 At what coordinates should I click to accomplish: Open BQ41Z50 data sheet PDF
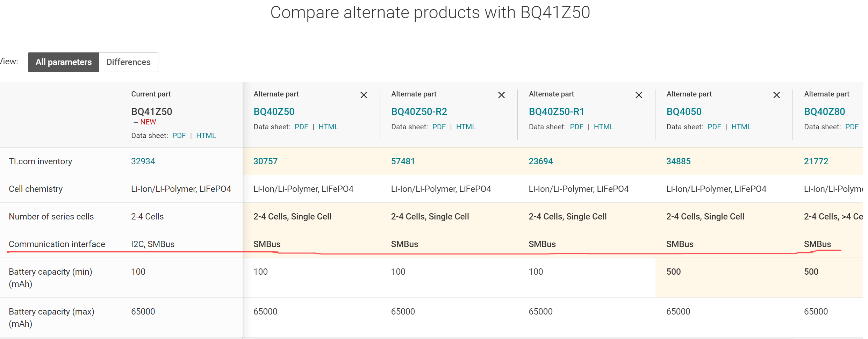(x=179, y=136)
